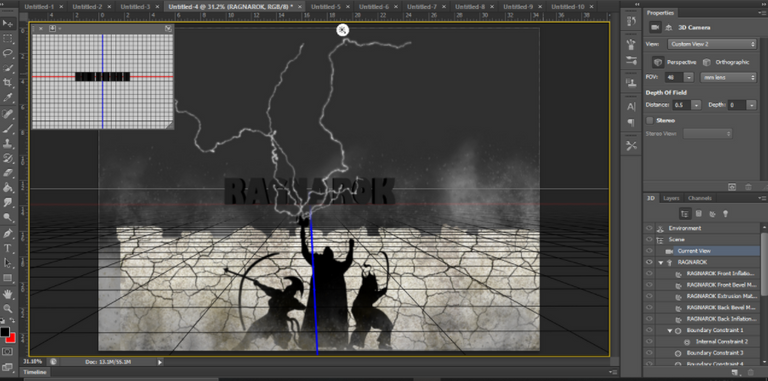Select the Horizontal Type tool
The width and height of the screenshot is (768, 381).
8,248
